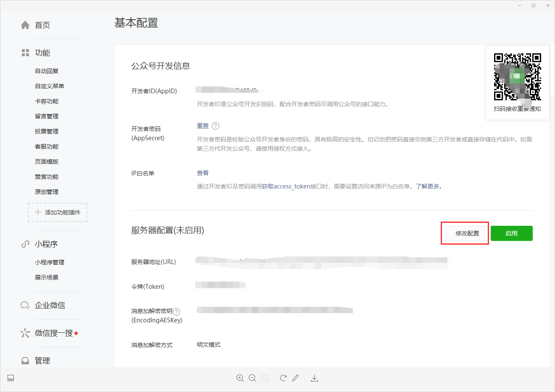Select 管理 section in sidebar
The image size is (555, 392).
pyautogui.click(x=42, y=361)
